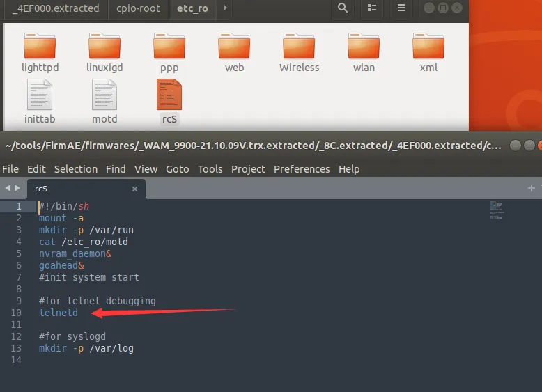This screenshot has height=392, width=542.
Task: Click the '#!/bin/sh' shebang line
Action: (64, 207)
